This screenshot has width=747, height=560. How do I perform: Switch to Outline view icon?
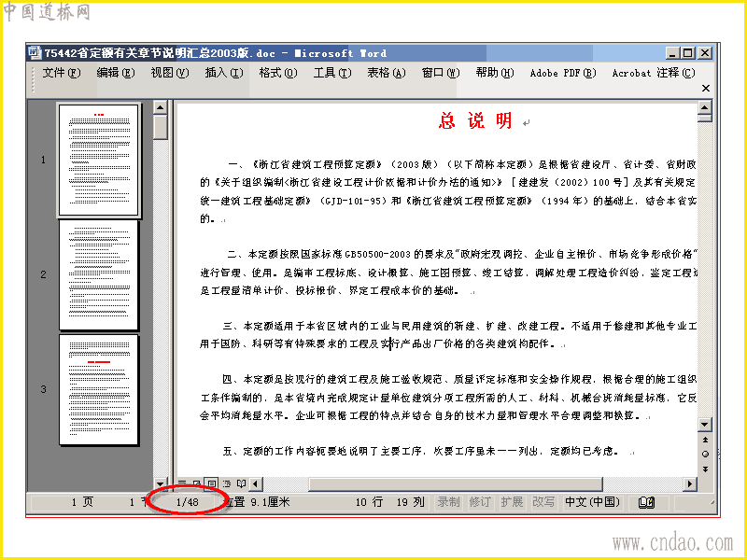pyautogui.click(x=227, y=483)
